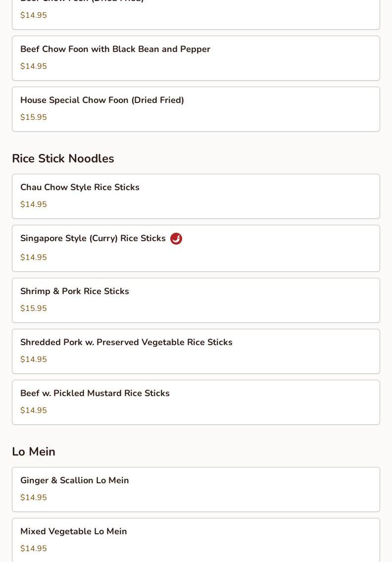Click the $15.95 price under House Special Chow Foon

(x=34, y=117)
